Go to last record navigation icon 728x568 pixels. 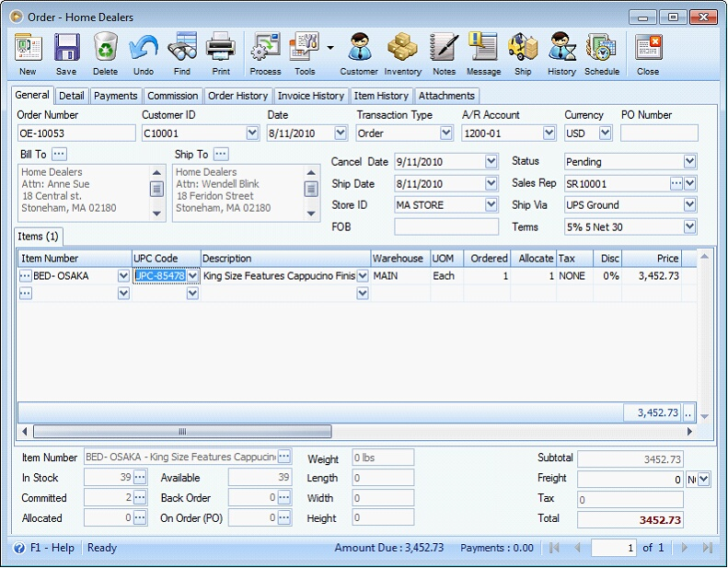click(707, 548)
